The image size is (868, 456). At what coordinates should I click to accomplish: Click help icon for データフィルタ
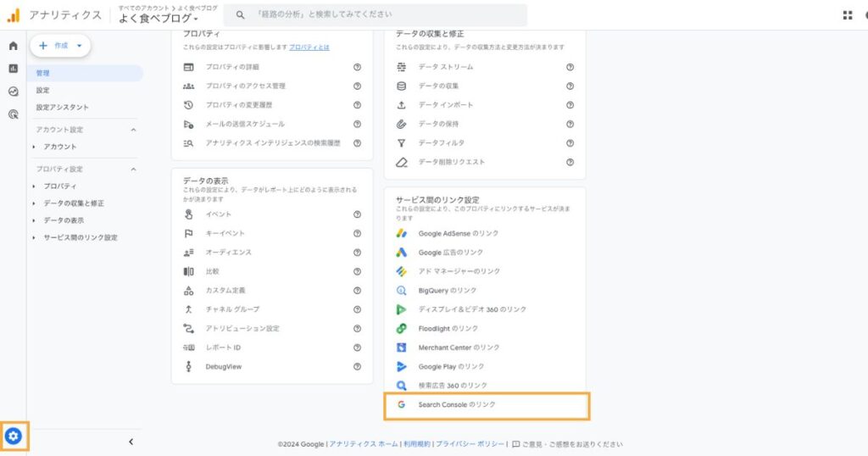570,143
